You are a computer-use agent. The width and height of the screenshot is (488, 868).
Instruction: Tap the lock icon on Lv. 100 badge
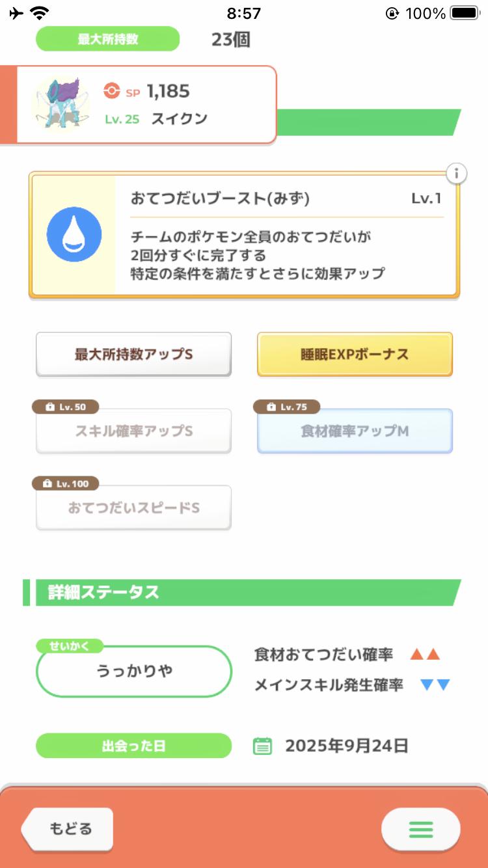pyautogui.click(x=47, y=484)
